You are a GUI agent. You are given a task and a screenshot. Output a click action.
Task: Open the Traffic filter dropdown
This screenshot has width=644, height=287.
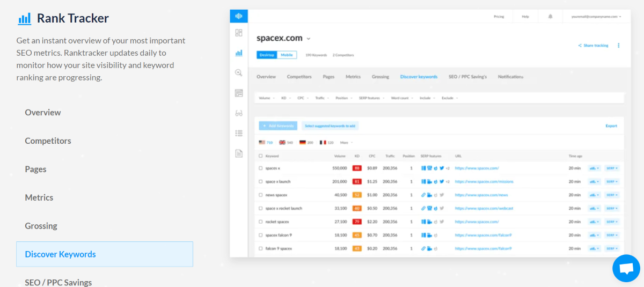pyautogui.click(x=322, y=98)
